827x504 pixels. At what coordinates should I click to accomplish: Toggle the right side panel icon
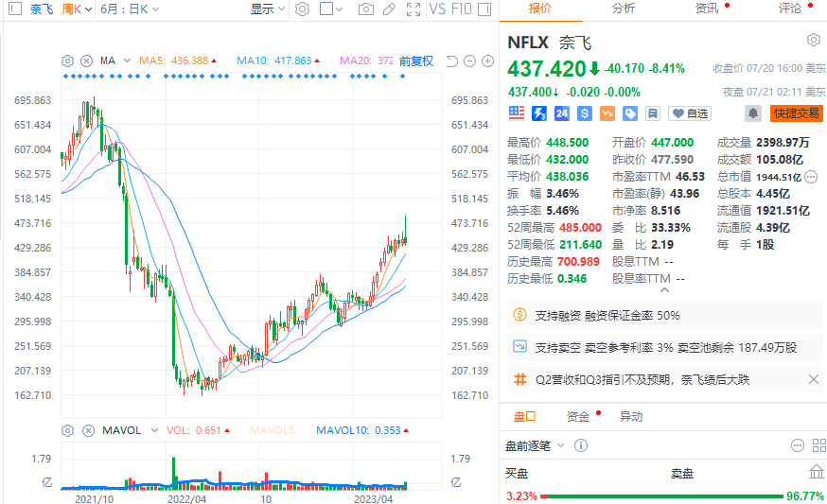click(x=484, y=9)
